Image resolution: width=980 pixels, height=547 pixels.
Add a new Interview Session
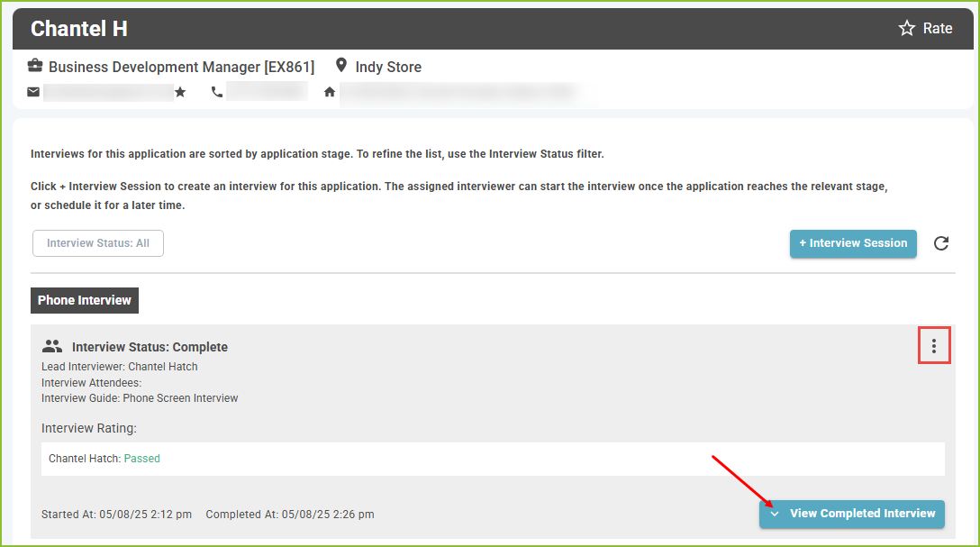point(853,243)
